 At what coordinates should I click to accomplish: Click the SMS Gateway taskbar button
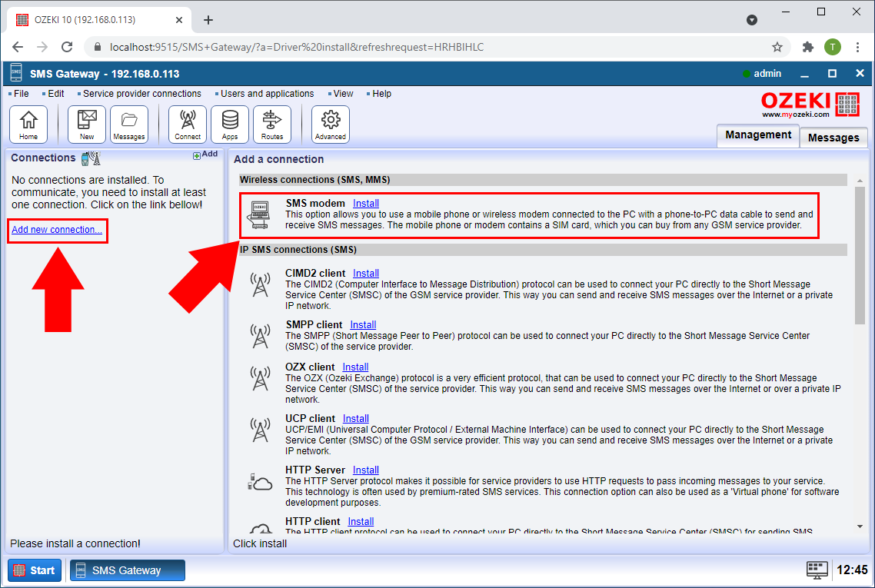127,570
